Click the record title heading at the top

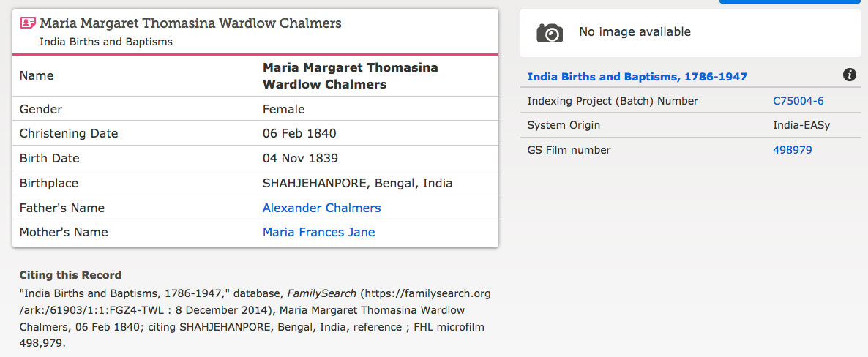[190, 23]
